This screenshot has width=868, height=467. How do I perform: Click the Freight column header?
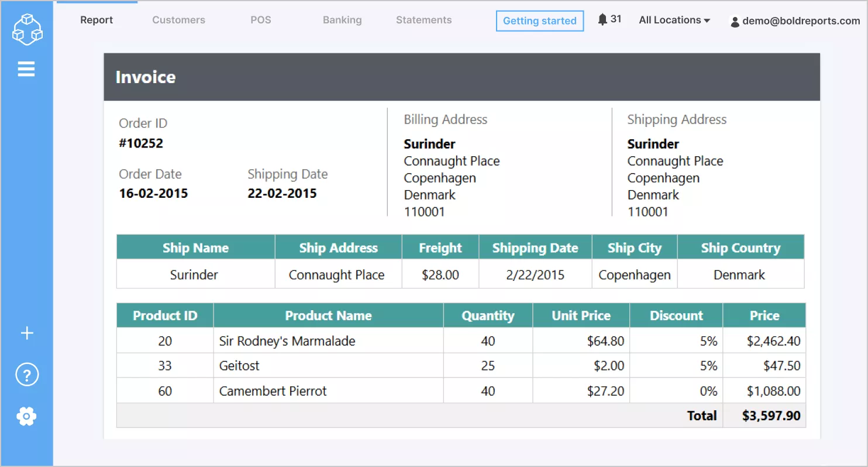[x=440, y=248]
